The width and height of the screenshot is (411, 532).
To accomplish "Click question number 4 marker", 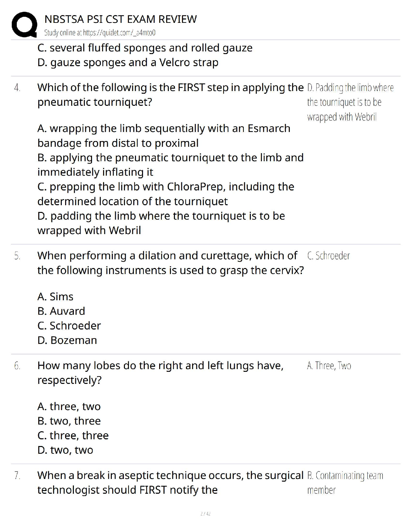I will pyautogui.click(x=17, y=88).
